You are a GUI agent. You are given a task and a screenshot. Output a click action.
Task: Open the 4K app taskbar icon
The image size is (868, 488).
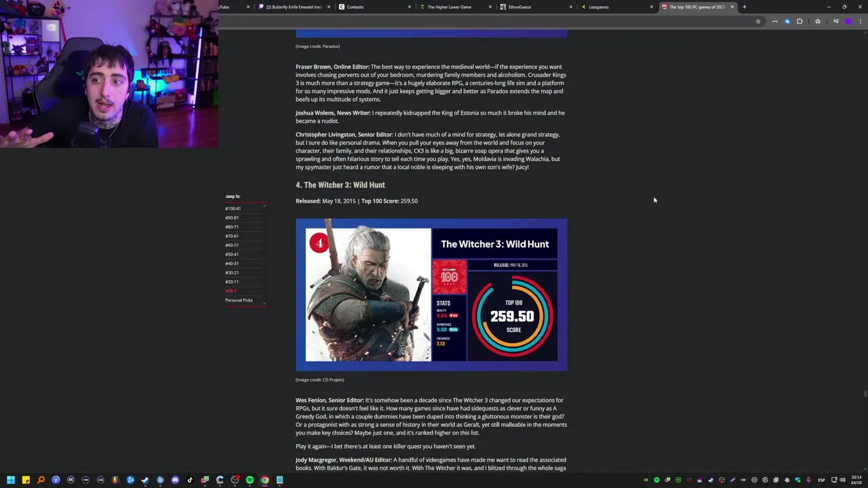click(71, 480)
